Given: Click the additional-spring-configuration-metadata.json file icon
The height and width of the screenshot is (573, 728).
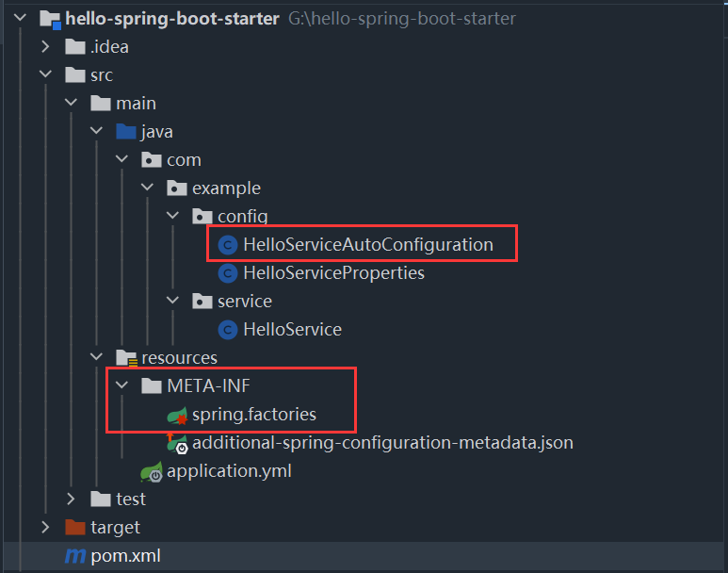Looking at the screenshot, I should click(176, 443).
